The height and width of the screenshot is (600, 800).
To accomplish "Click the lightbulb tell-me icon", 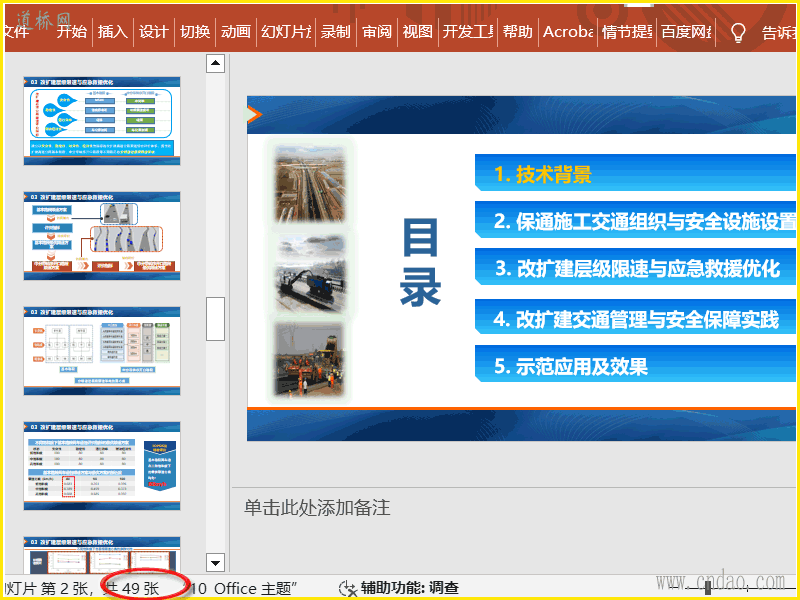I will point(738,33).
